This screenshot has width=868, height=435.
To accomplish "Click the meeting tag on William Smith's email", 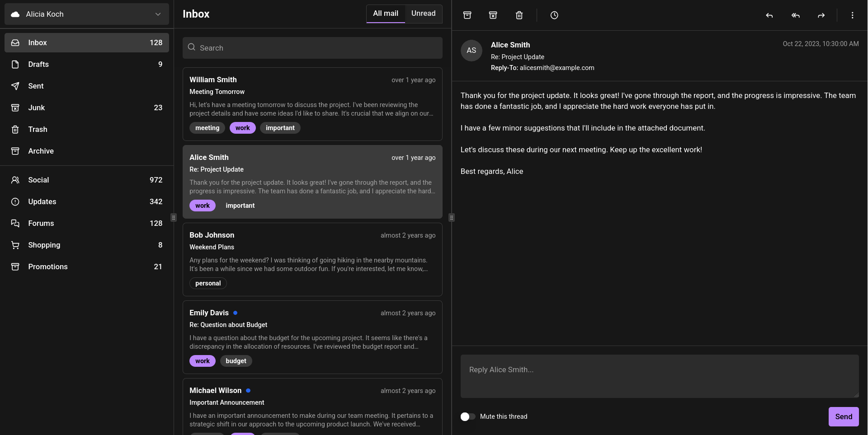I will [x=207, y=128].
